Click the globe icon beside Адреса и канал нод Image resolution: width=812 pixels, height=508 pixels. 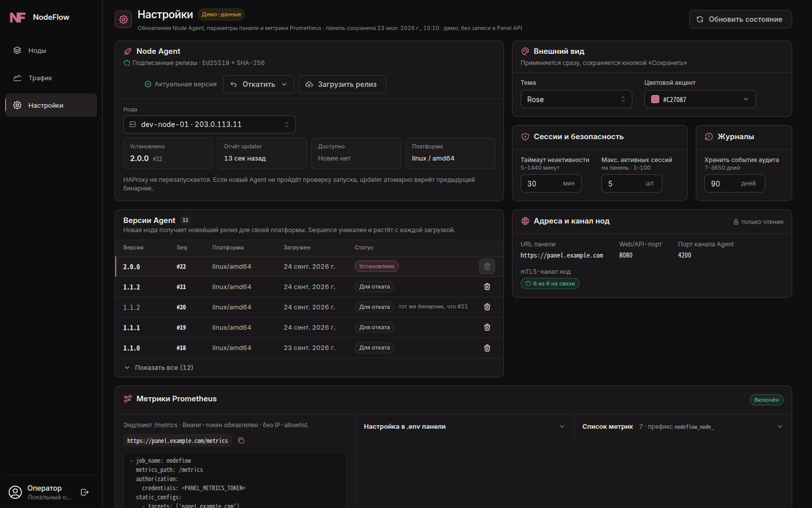525,221
